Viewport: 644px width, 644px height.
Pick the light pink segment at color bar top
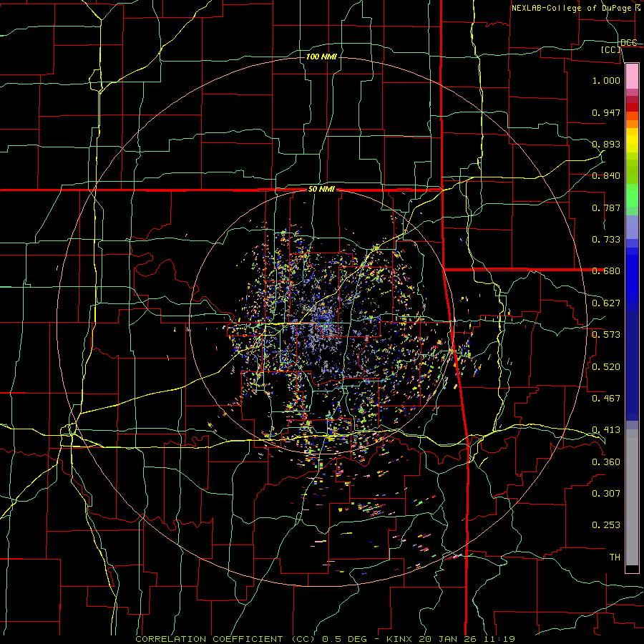632,76
